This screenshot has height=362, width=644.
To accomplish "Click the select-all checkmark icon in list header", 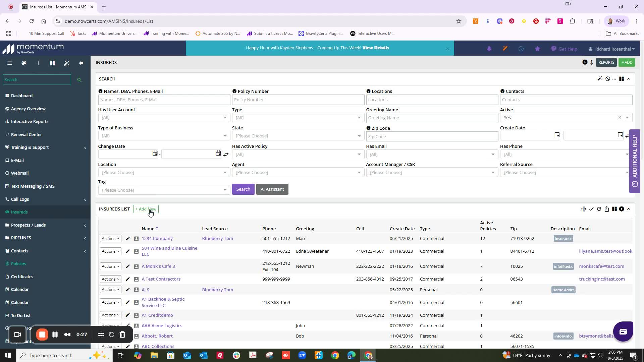I will coord(591,209).
